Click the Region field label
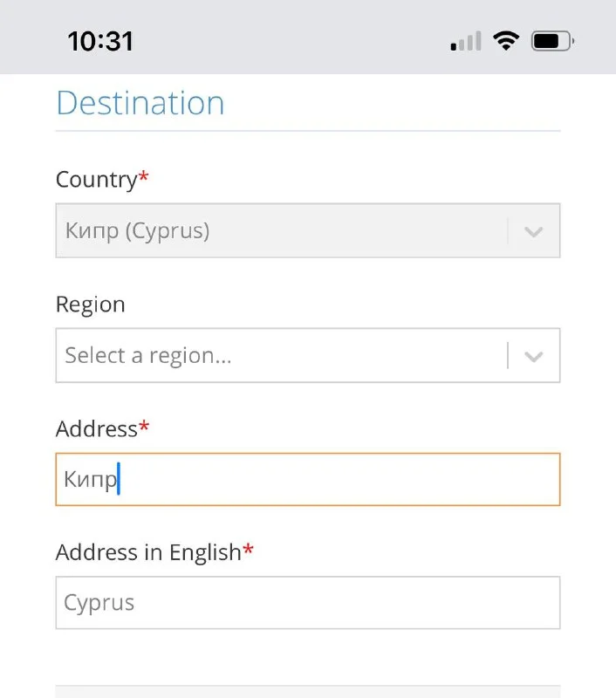616x698 pixels. tap(90, 305)
